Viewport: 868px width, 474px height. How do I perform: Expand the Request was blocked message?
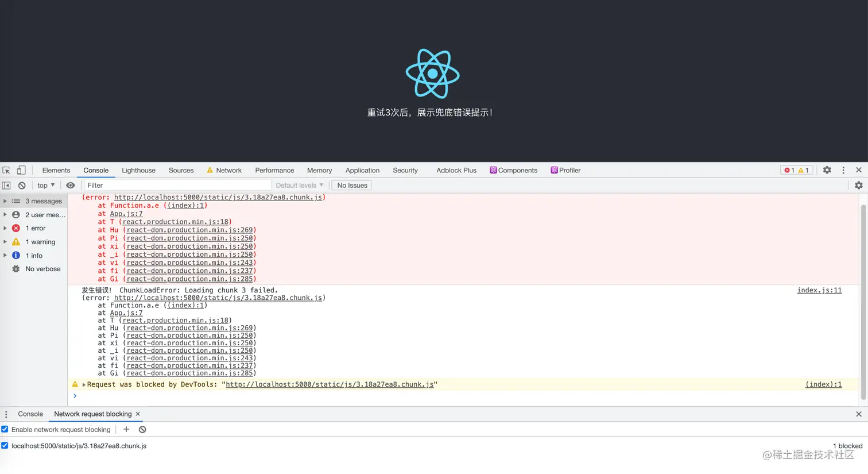[84, 384]
